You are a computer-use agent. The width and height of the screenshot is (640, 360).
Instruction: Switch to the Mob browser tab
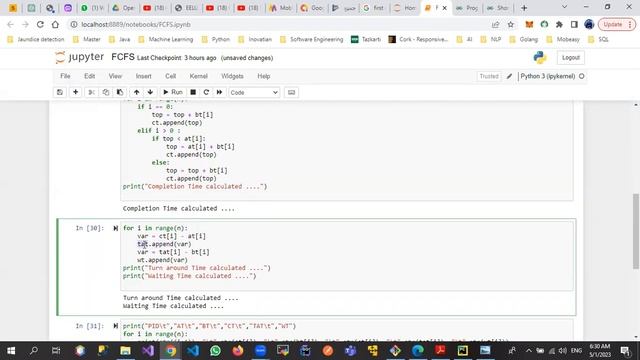pos(281,8)
